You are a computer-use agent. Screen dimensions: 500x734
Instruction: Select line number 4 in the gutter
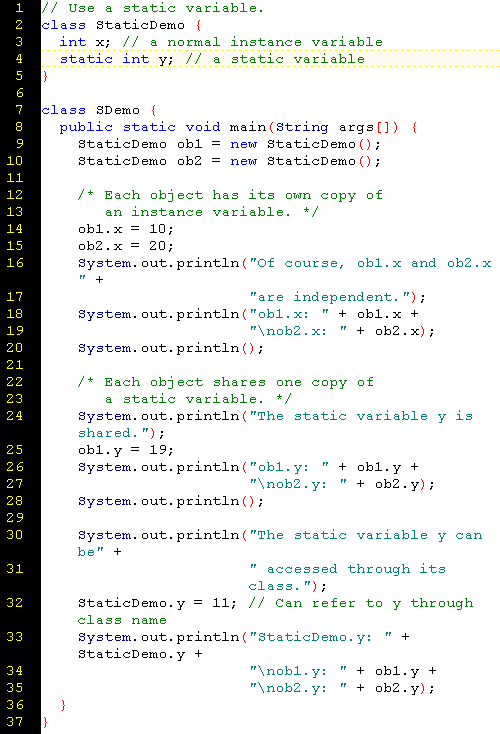[19, 59]
